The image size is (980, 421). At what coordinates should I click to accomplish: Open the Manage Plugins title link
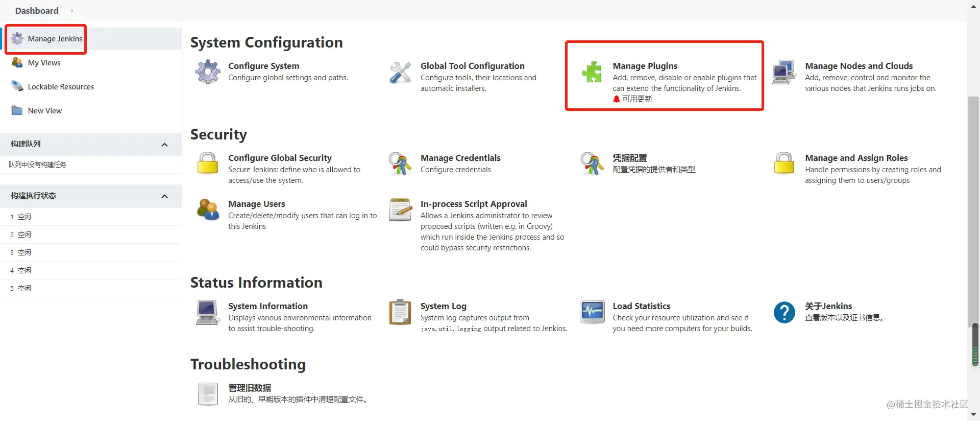click(645, 66)
